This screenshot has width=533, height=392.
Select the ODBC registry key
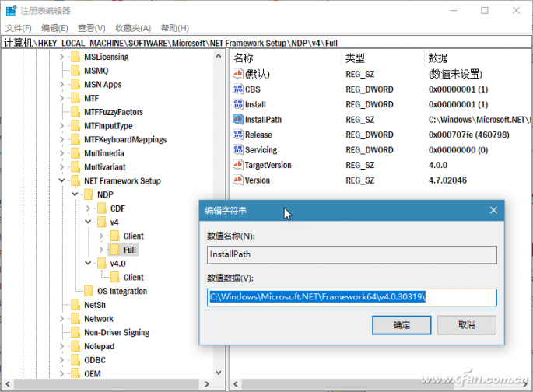point(95,360)
